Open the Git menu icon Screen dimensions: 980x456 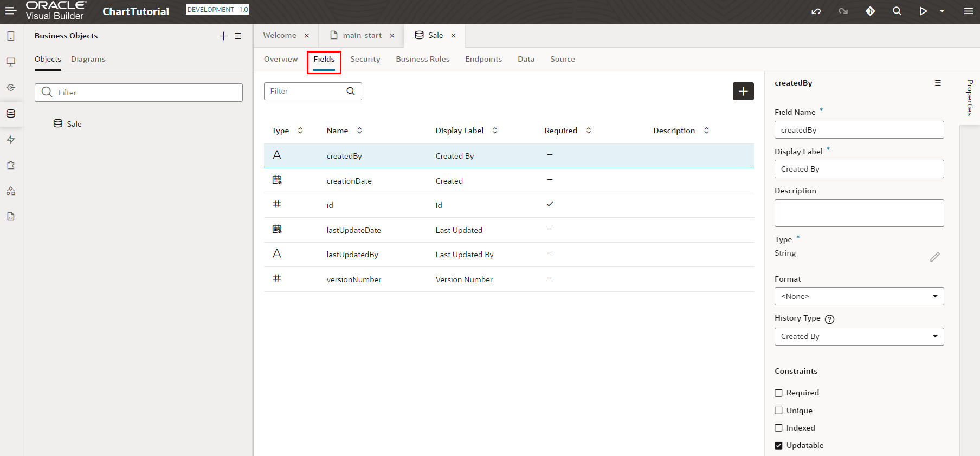(870, 11)
